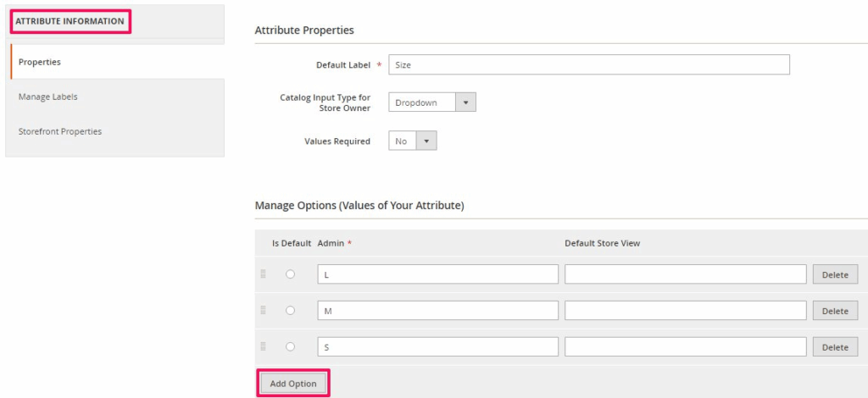Delete the M size option
Image resolution: width=868 pixels, height=398 pixels.
[x=835, y=311]
